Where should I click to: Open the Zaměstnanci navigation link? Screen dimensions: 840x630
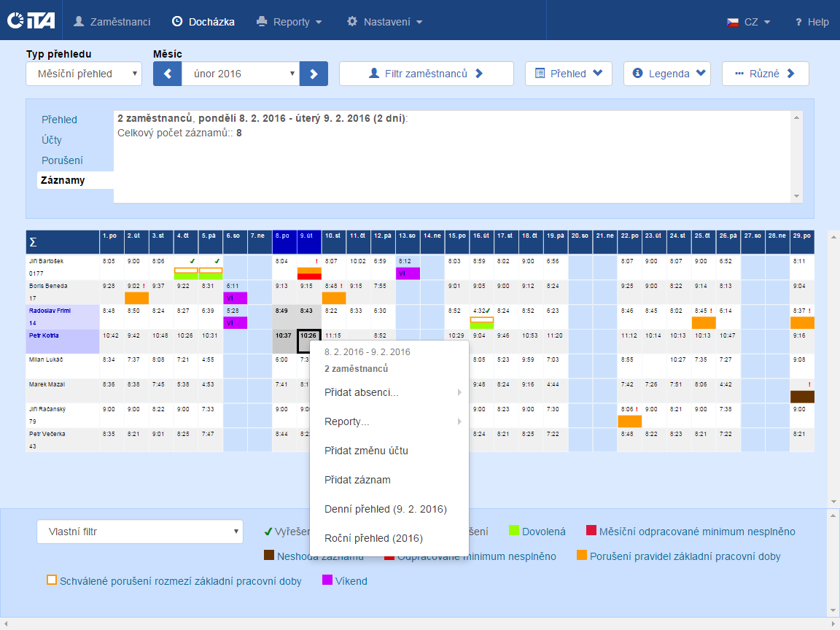[112, 22]
